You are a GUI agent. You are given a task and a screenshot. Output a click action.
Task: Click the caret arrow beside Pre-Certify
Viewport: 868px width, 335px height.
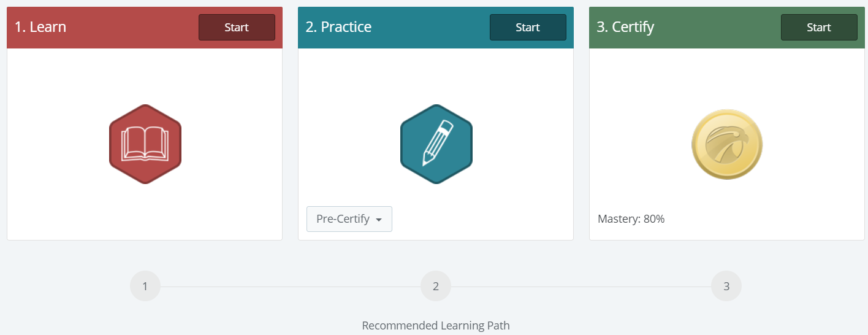379,220
